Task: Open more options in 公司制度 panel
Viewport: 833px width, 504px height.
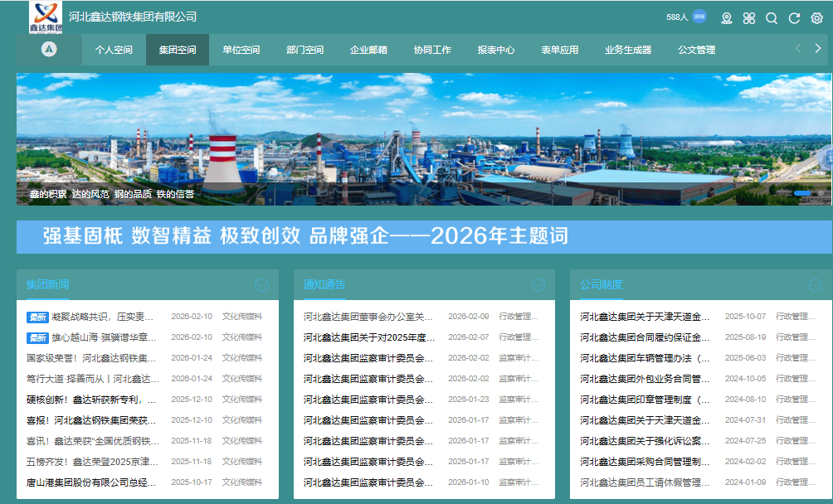Action: pos(815,285)
